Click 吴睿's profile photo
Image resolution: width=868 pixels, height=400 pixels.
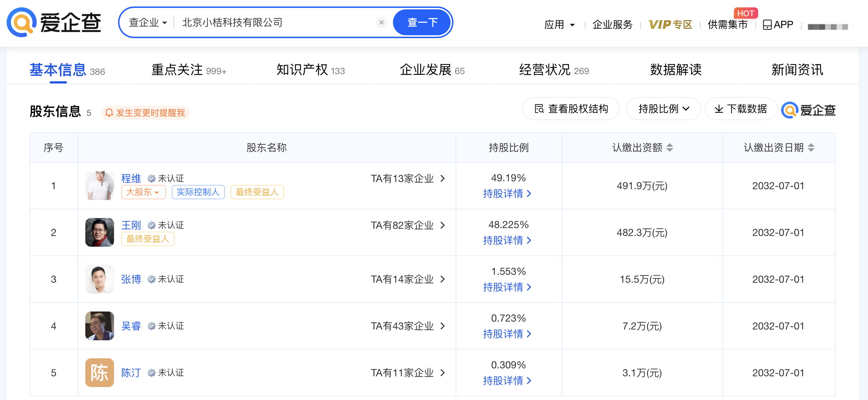[100, 326]
